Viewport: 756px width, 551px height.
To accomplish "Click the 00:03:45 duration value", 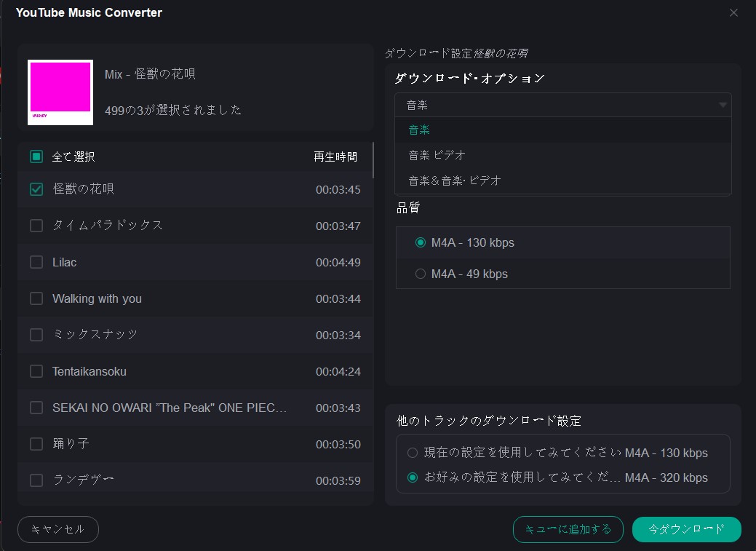I will pos(338,190).
